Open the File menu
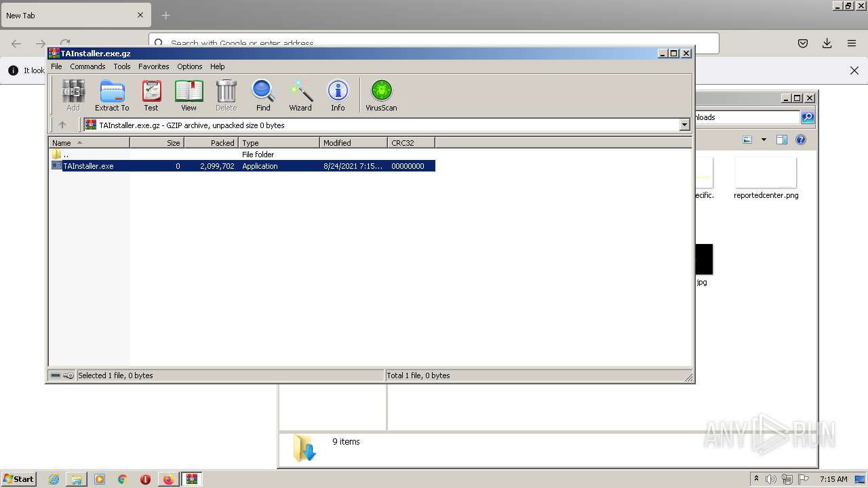This screenshot has width=868, height=488. click(56, 66)
